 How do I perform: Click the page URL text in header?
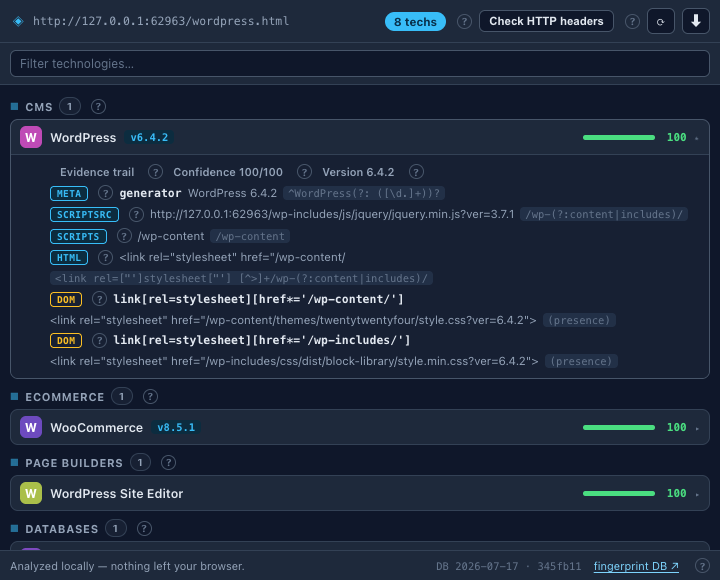pos(161,21)
